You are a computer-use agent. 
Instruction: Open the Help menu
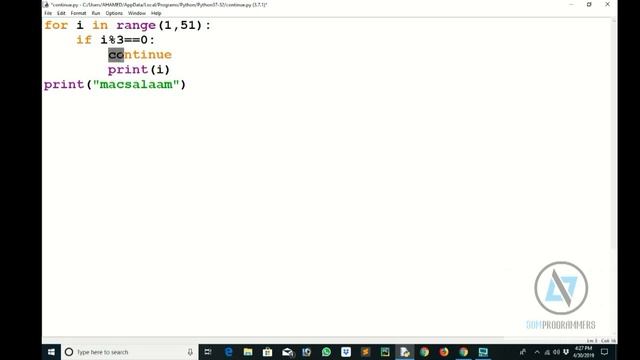156,13
